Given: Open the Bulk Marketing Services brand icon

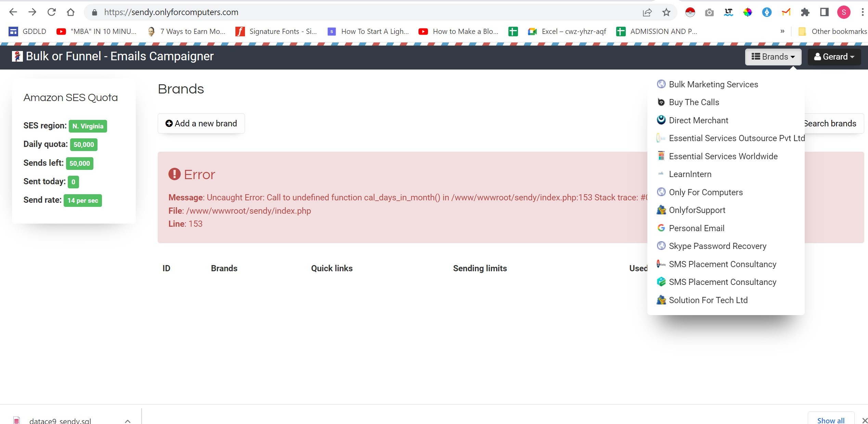Looking at the screenshot, I should coord(661,84).
